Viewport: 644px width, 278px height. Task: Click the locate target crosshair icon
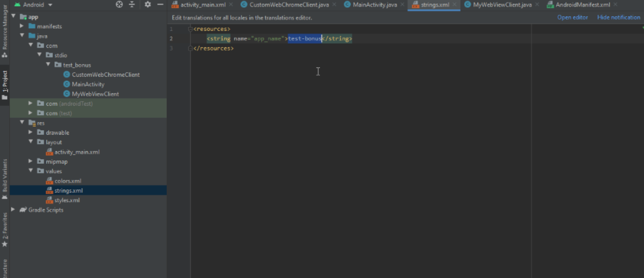pos(120,4)
